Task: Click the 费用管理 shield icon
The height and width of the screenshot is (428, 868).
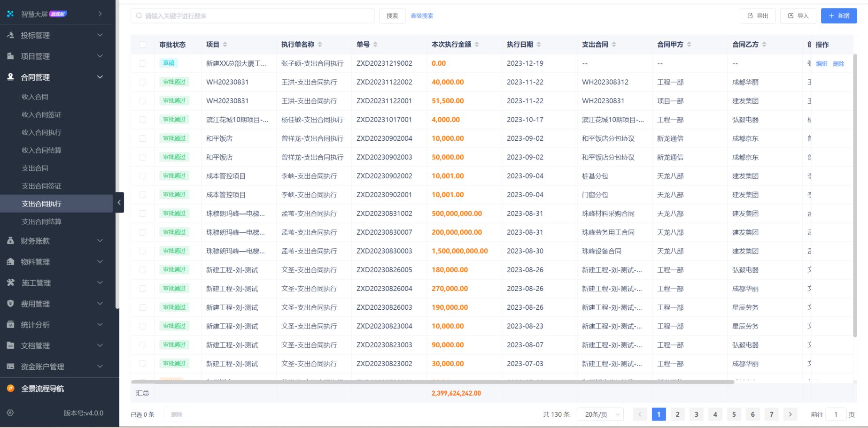Action: pyautogui.click(x=10, y=304)
